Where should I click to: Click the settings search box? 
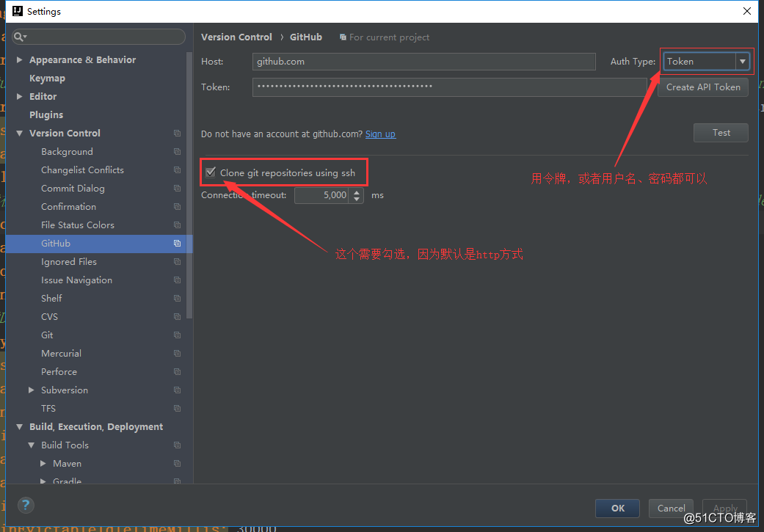pos(99,37)
